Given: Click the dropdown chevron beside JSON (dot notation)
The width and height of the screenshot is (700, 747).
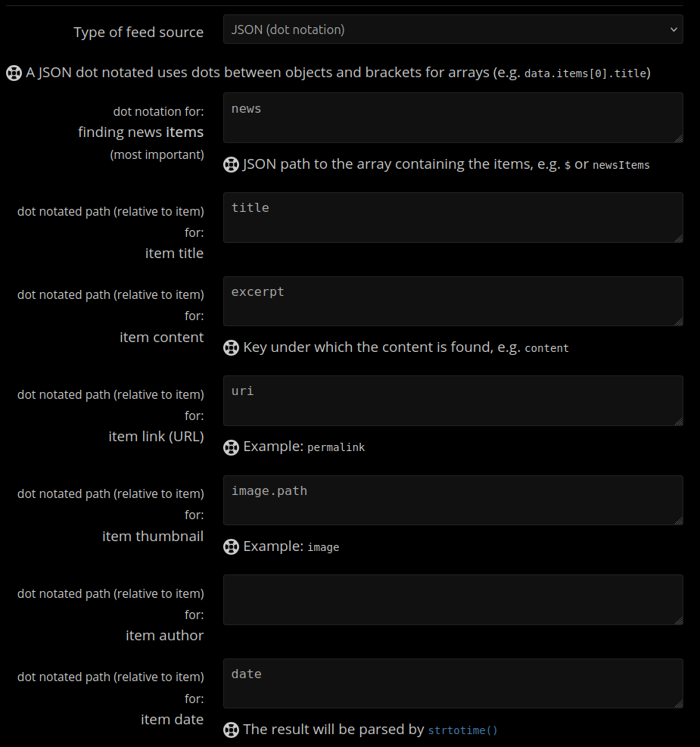Looking at the screenshot, I should 674,30.
